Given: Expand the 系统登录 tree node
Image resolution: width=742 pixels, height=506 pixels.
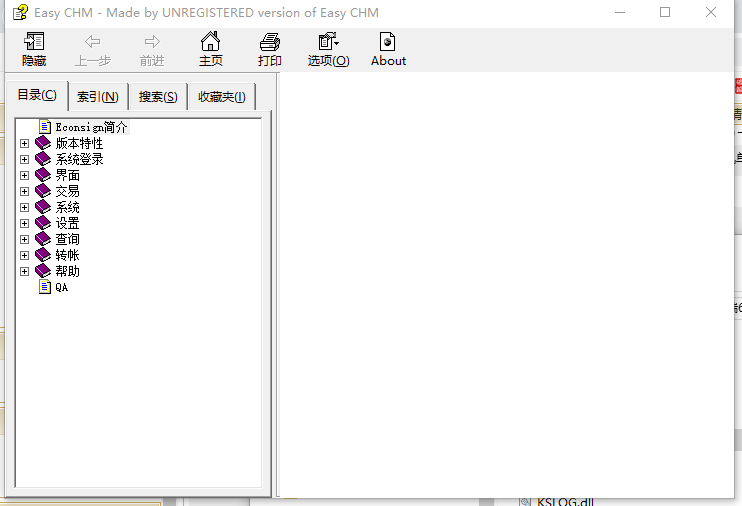Looking at the screenshot, I should pos(25,159).
